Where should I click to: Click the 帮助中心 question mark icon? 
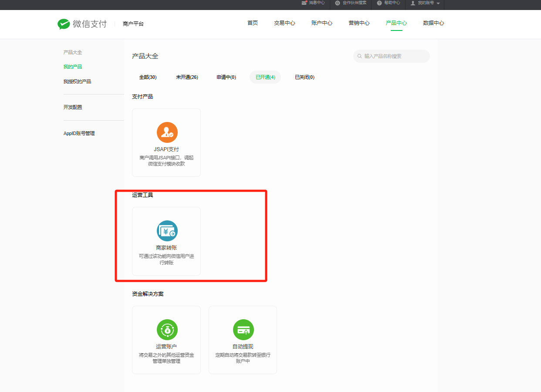(379, 3)
